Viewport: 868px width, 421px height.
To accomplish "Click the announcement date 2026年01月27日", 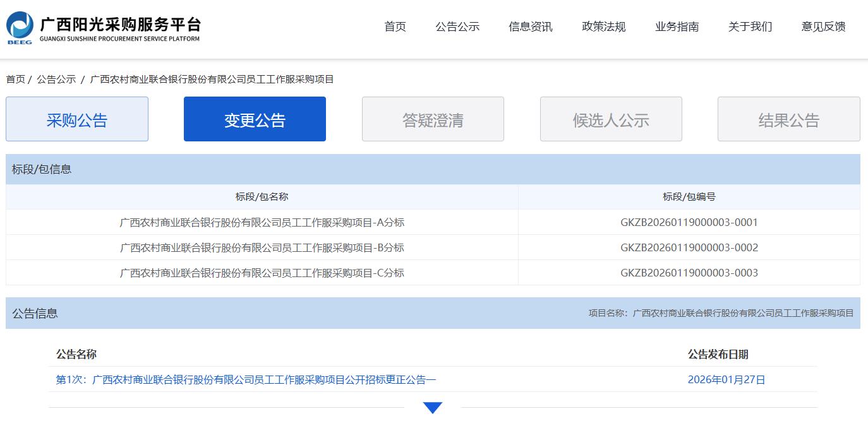I will pyautogui.click(x=726, y=380).
